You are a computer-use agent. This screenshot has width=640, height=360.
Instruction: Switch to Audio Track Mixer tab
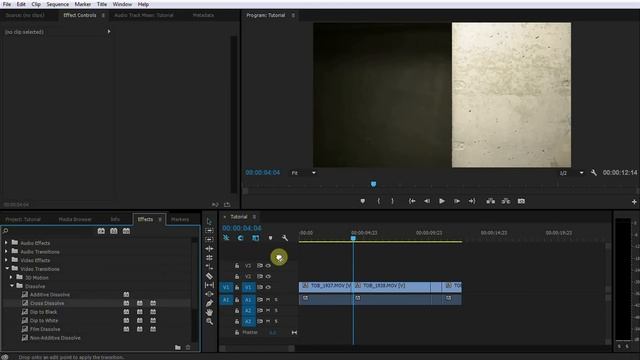tap(144, 15)
